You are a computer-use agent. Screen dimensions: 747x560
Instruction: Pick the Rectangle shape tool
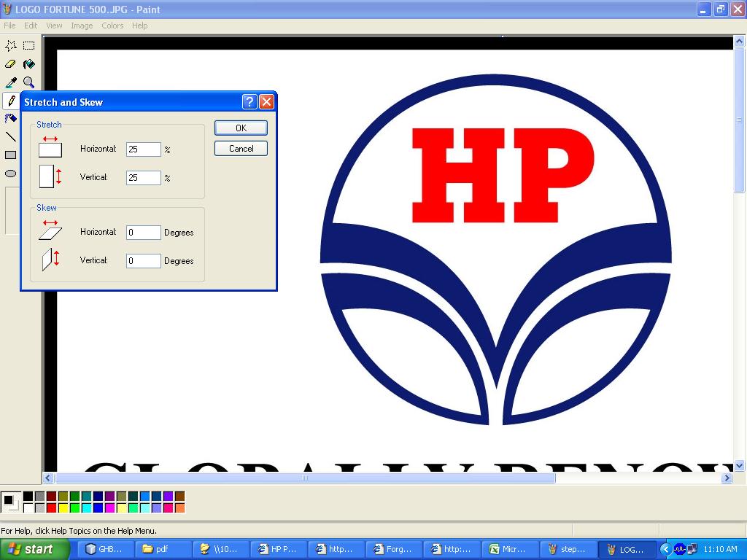point(10,155)
